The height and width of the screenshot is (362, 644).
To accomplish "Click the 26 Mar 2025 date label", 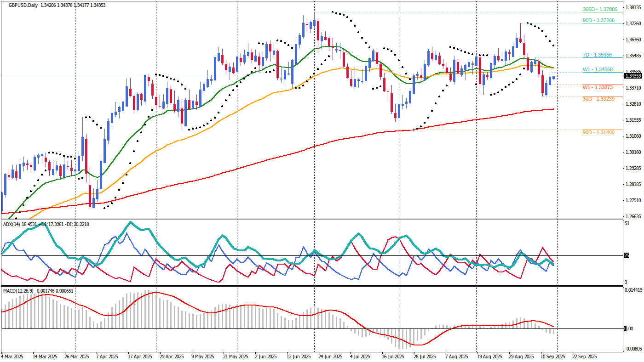I will (77, 356).
